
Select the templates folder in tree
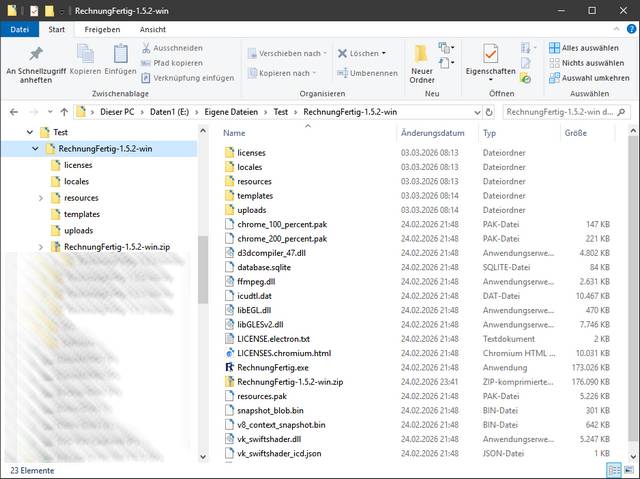tap(81, 214)
